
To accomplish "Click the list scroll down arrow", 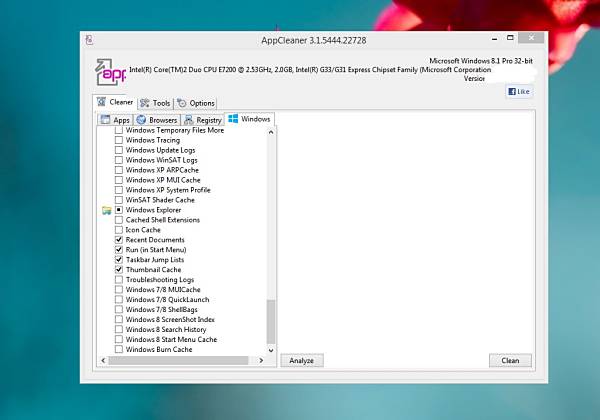I will coord(271,350).
